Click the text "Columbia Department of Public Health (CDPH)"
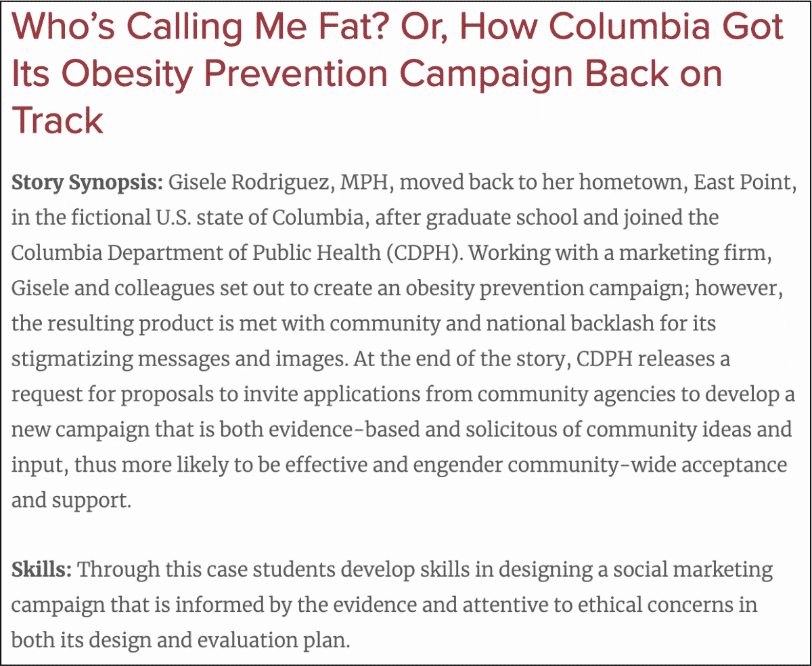 click(x=237, y=254)
